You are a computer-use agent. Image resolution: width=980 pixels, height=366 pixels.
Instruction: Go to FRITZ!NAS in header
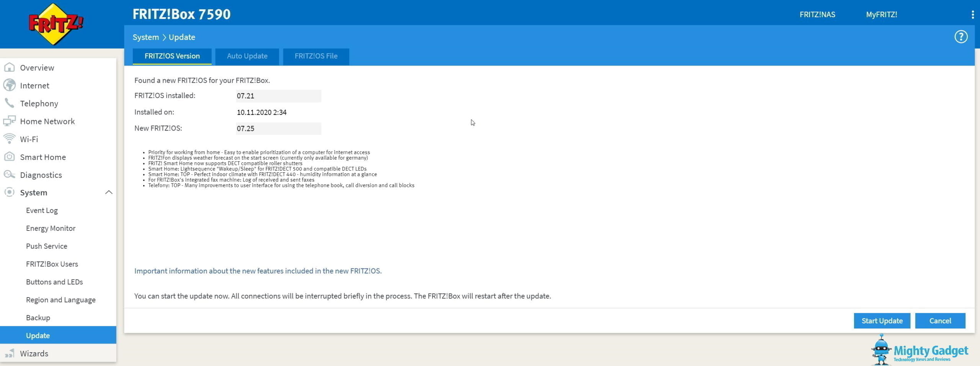817,15
